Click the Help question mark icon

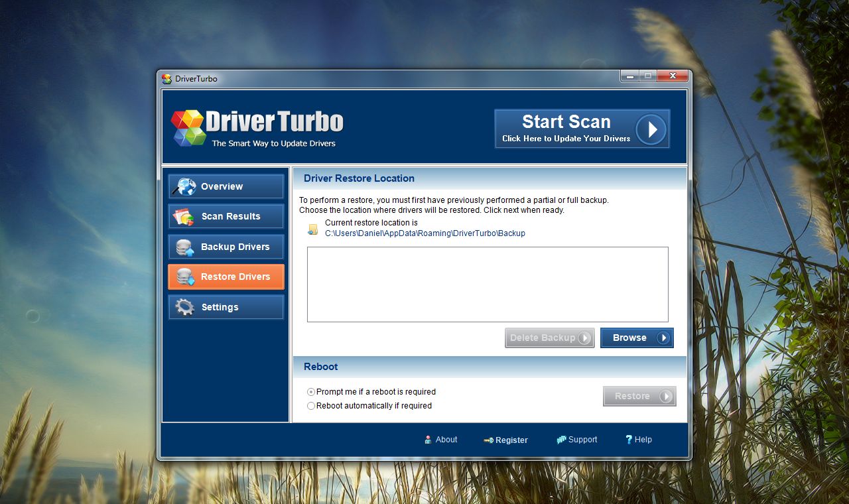coord(629,440)
